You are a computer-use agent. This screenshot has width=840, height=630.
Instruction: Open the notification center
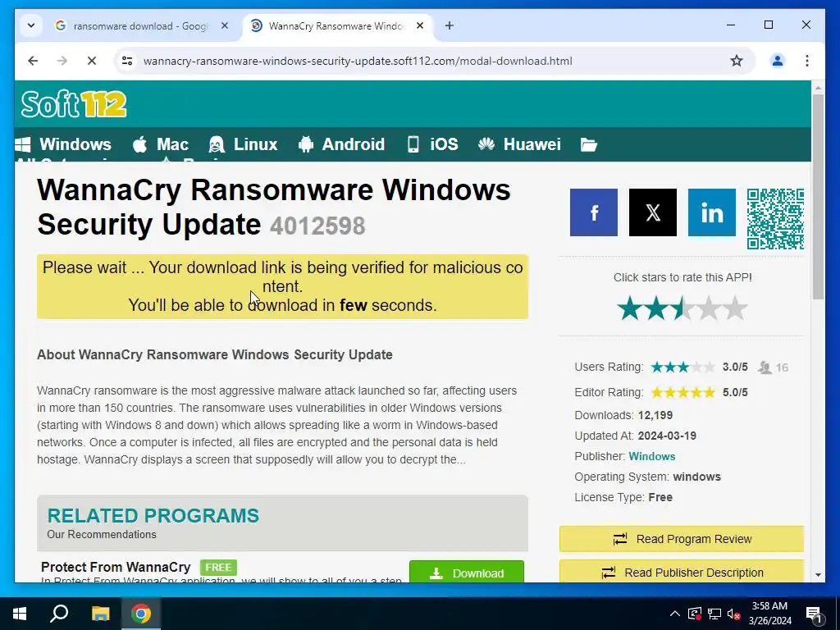(x=815, y=614)
